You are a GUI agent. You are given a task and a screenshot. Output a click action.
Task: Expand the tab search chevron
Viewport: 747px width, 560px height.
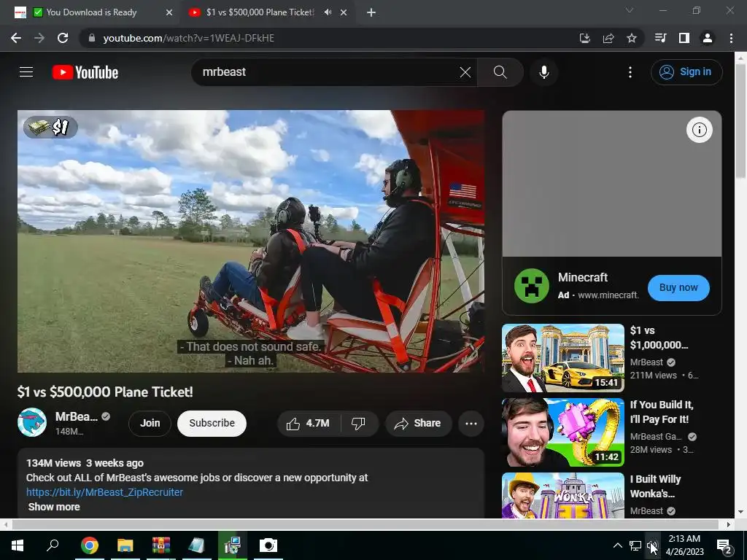630,10
